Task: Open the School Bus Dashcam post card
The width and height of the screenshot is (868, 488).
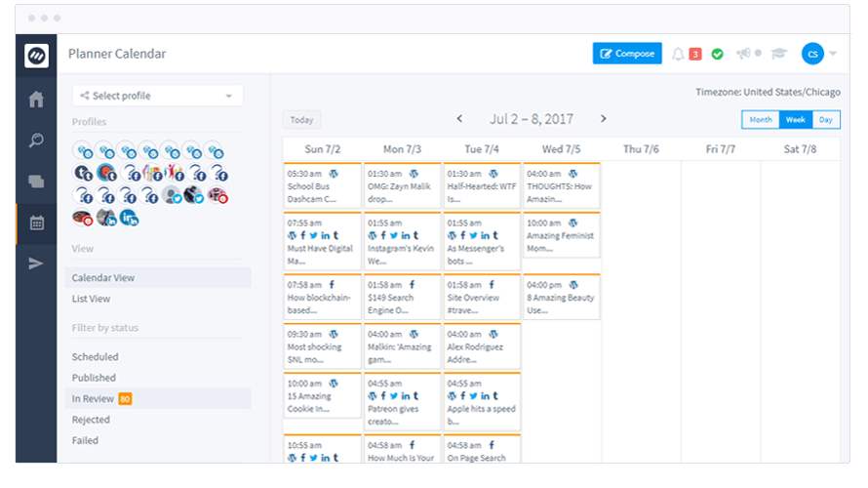Action: click(x=322, y=185)
